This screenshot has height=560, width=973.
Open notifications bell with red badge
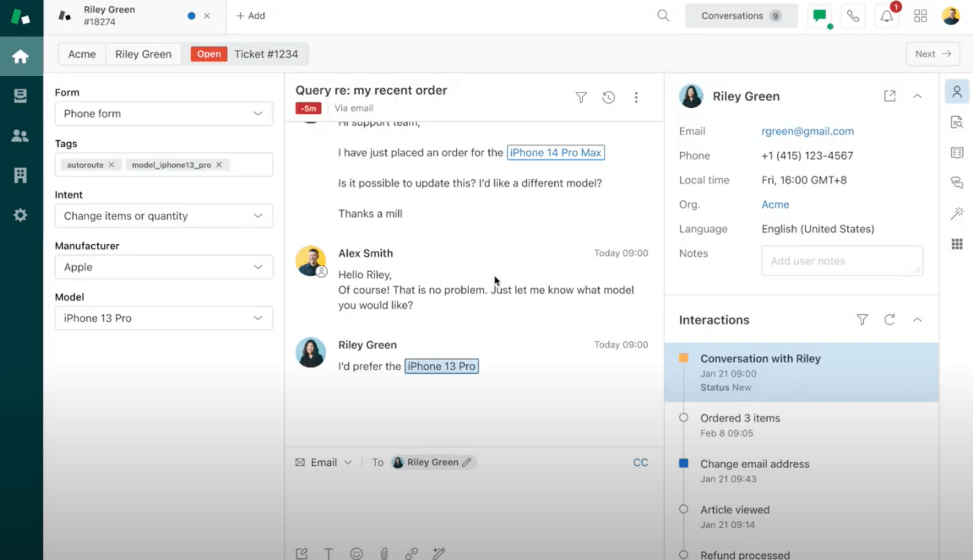(887, 16)
